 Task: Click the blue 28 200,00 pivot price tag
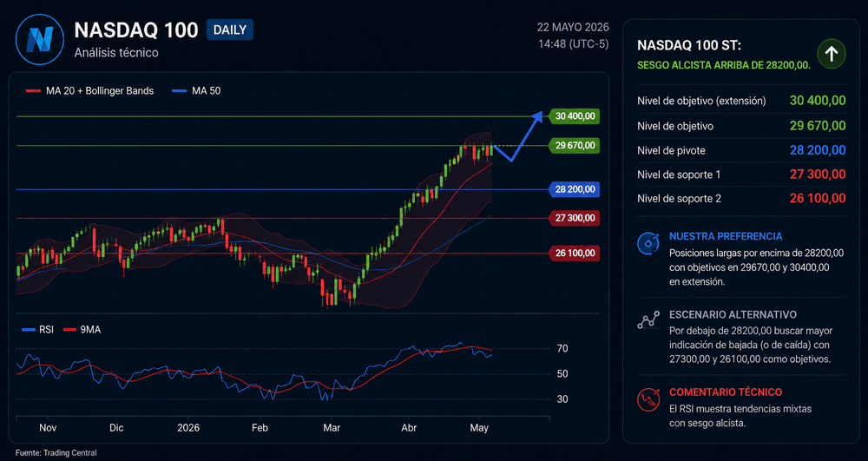[573, 189]
